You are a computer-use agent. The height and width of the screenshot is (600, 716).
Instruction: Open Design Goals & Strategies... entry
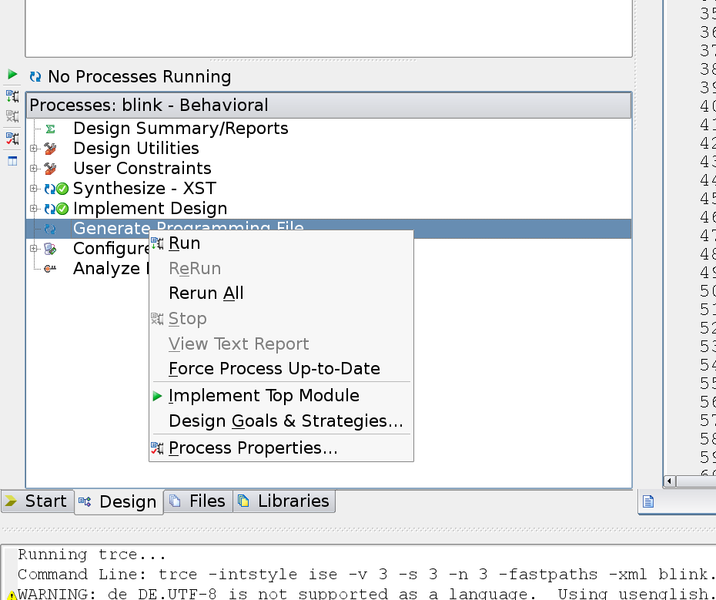click(x=281, y=421)
